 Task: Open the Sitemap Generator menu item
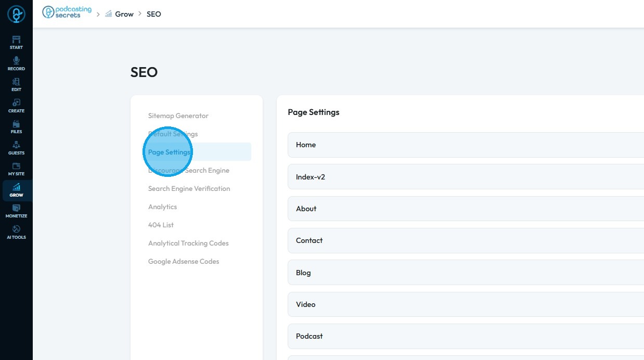tap(178, 115)
